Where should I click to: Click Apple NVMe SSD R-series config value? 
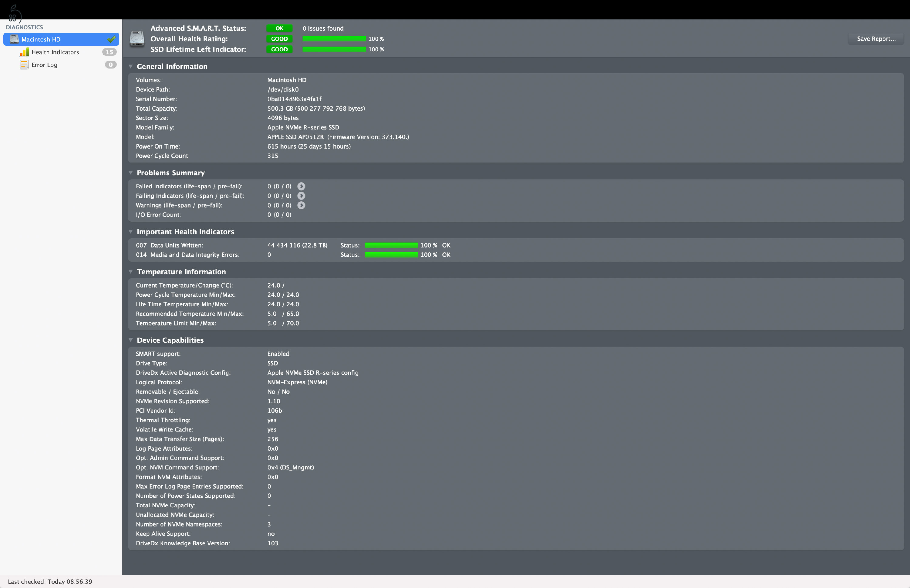click(x=313, y=373)
